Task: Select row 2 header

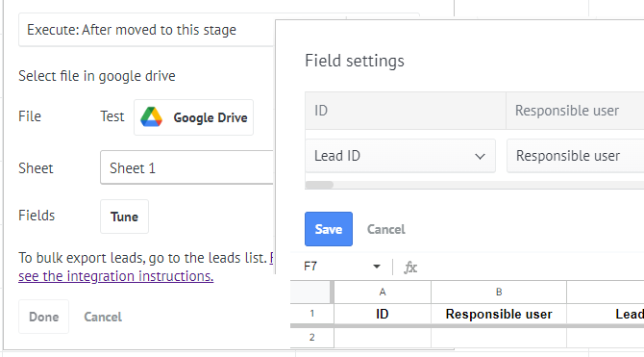Action: [x=311, y=337]
